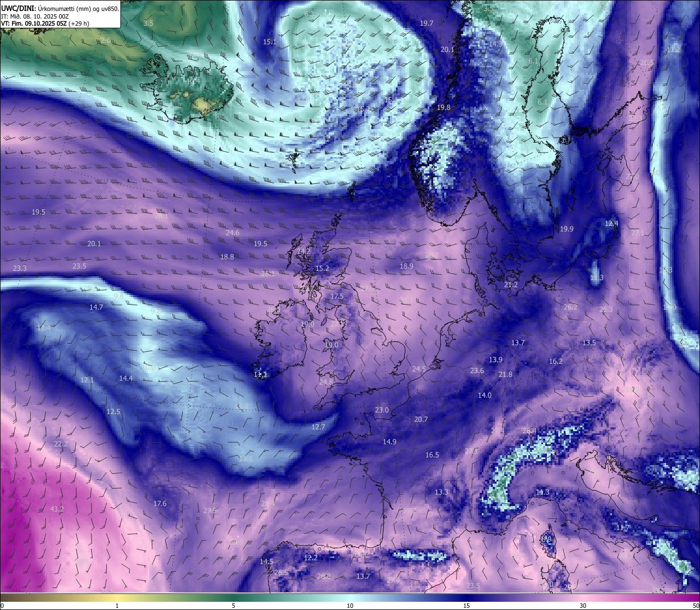Select the map value '13.5'
This screenshot has height=610, width=700.
coord(589,342)
